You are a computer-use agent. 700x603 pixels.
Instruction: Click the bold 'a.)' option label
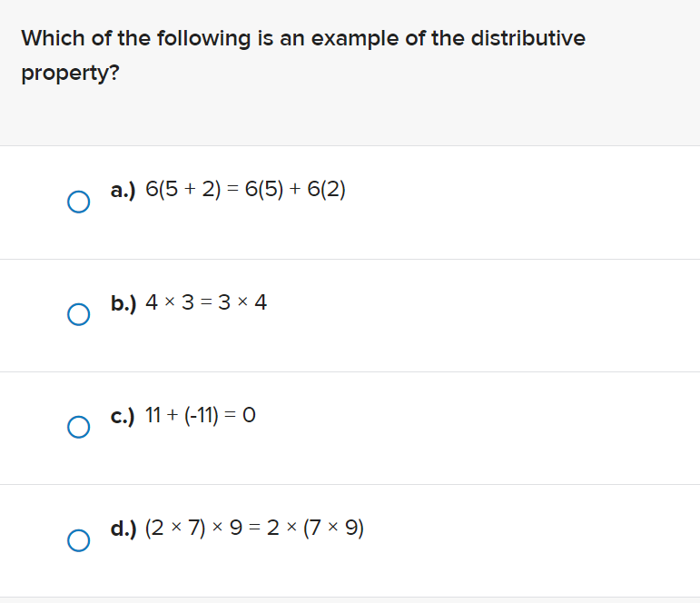click(123, 190)
